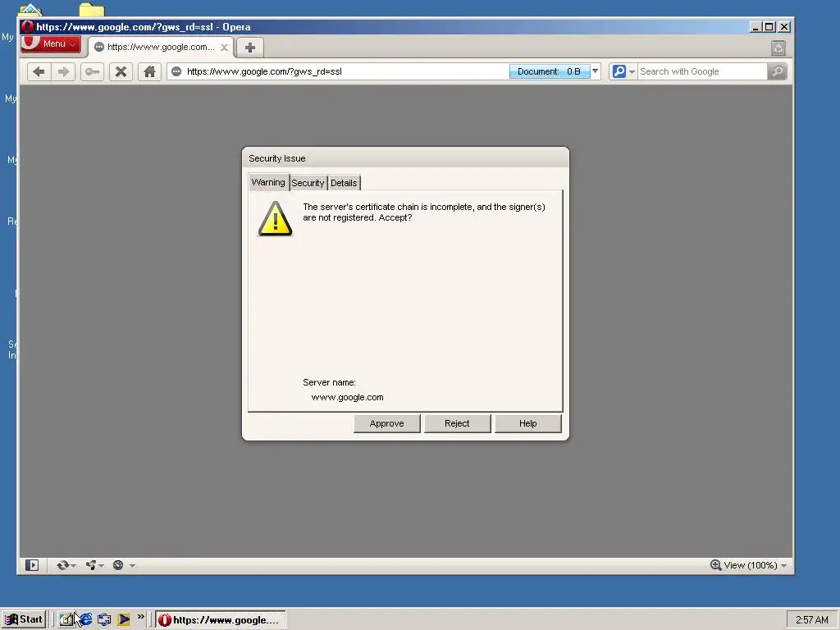840x630 pixels.
Task: Click the zoom magnifier icon by View
Action: pyautogui.click(x=715, y=565)
